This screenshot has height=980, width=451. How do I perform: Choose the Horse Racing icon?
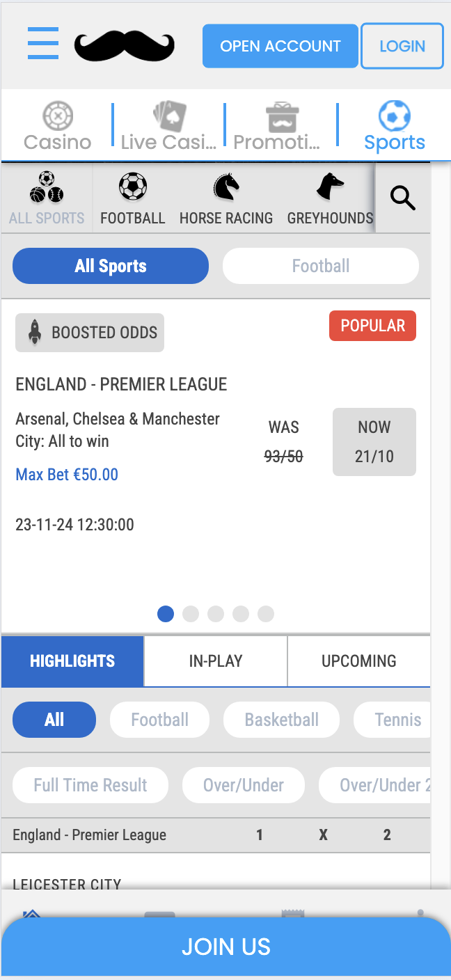coord(226,187)
